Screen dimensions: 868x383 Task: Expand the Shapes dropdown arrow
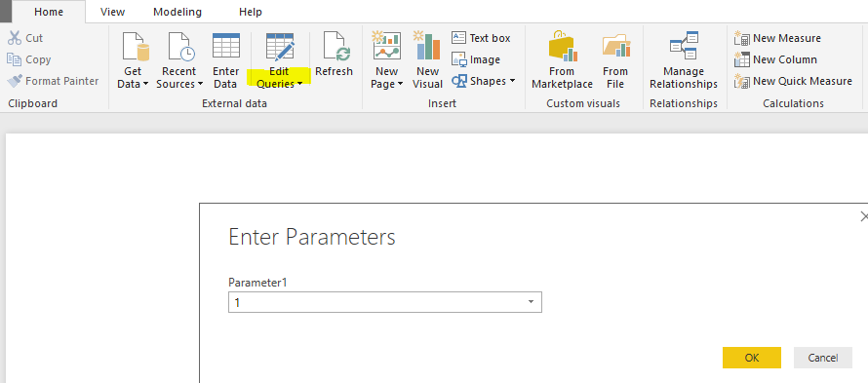512,81
